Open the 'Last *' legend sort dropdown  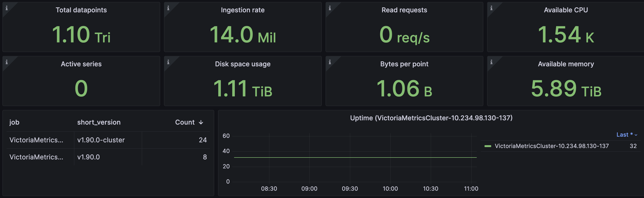coord(627,135)
